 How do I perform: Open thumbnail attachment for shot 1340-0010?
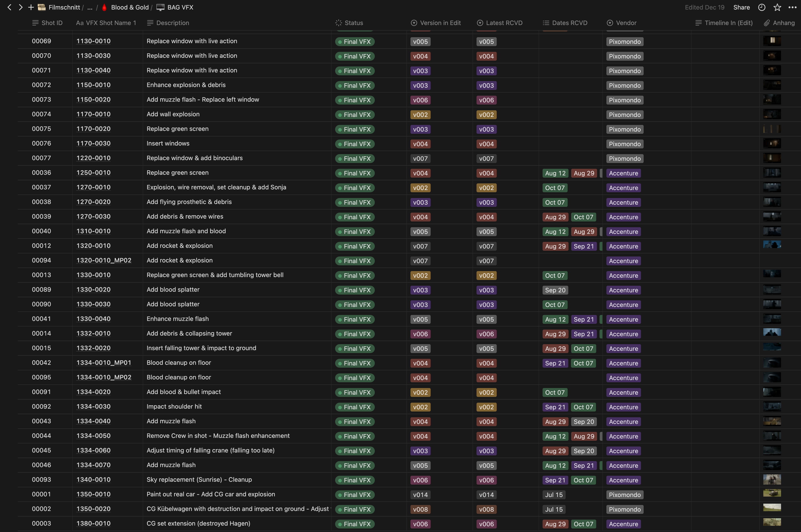[x=772, y=480]
